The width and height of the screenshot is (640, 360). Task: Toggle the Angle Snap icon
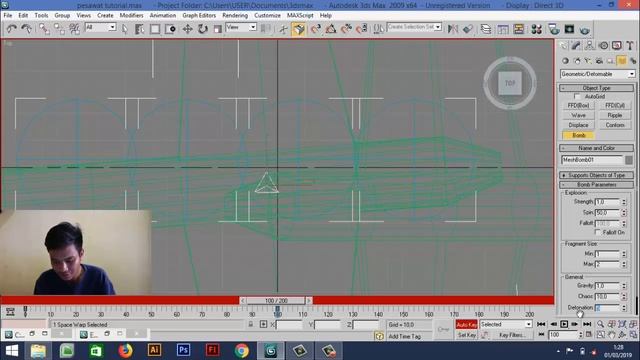pyautogui.click(x=331, y=29)
